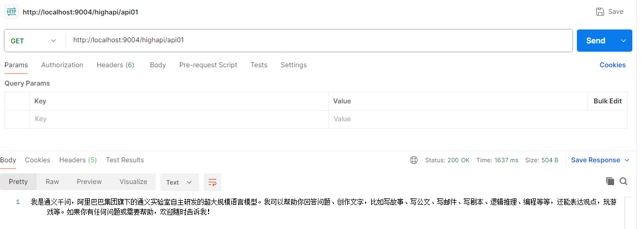The width and height of the screenshot is (644, 229).
Task: Click line number 1 in response
Action: (18, 202)
